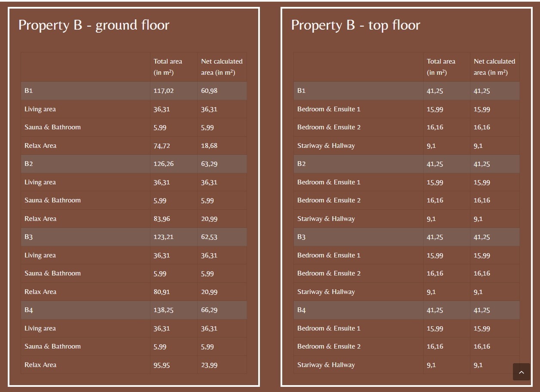This screenshot has width=540, height=392.
Task: Click the B4 total area value 138,25
Action: (163, 310)
